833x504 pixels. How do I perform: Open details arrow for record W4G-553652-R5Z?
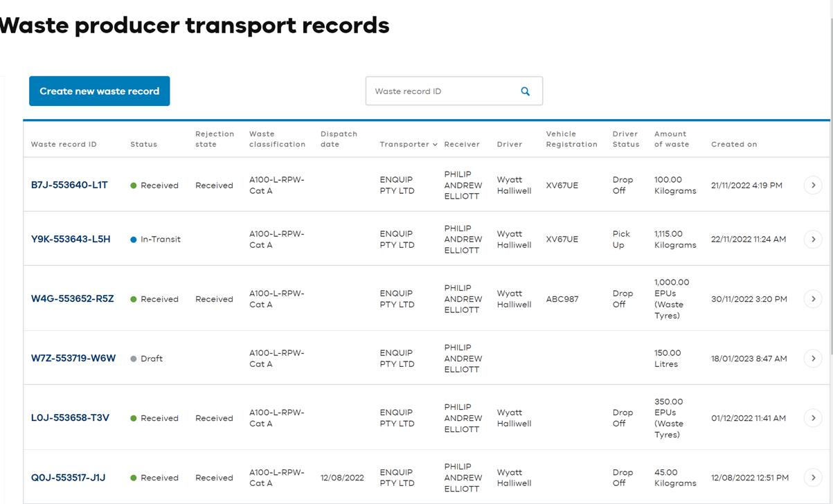click(813, 299)
